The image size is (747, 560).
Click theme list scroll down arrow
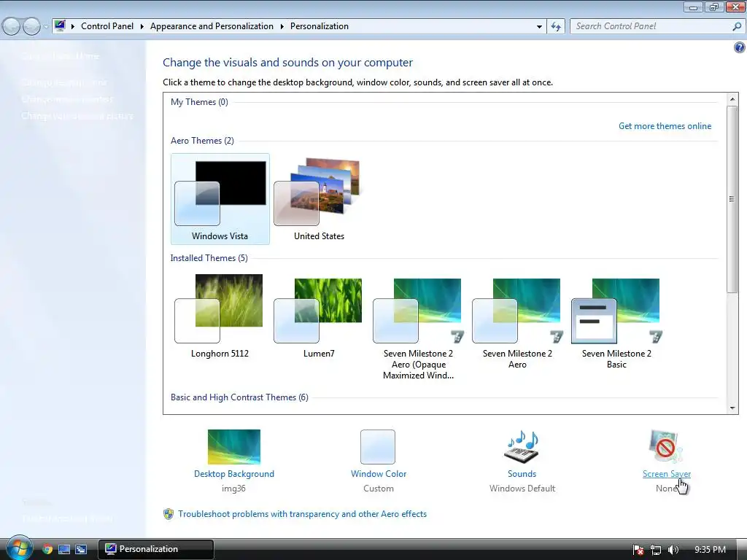point(732,408)
